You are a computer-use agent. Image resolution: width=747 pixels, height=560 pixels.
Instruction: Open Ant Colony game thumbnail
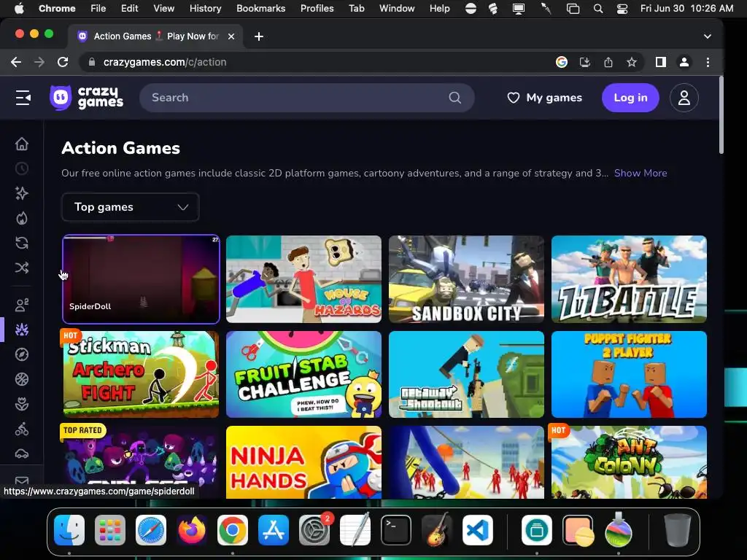pyautogui.click(x=629, y=462)
